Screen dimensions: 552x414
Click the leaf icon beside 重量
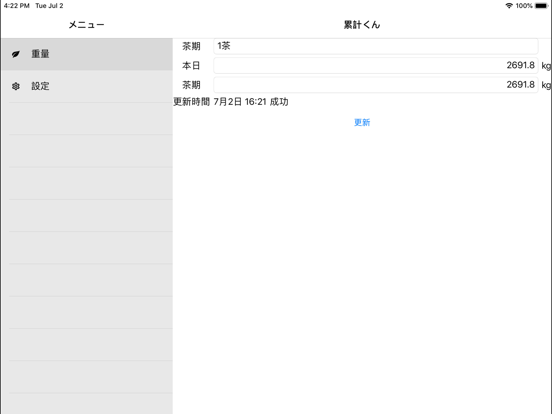point(16,54)
